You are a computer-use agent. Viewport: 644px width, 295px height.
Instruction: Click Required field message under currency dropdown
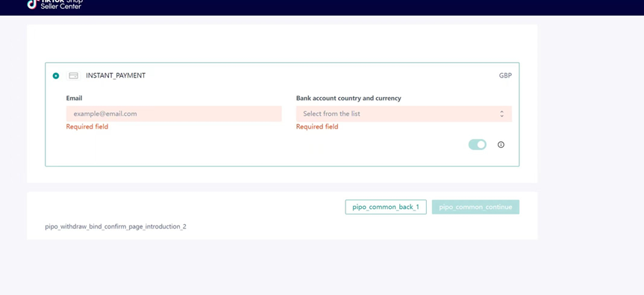point(317,126)
